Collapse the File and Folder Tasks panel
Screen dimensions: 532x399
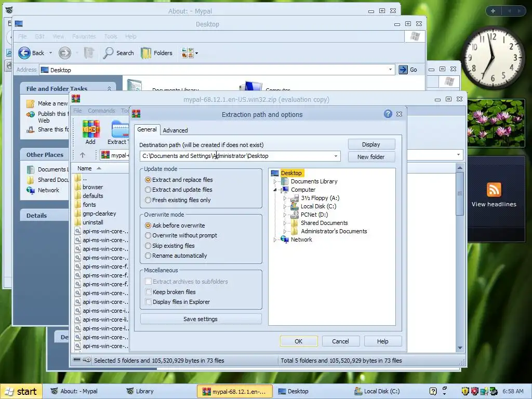(109, 88)
